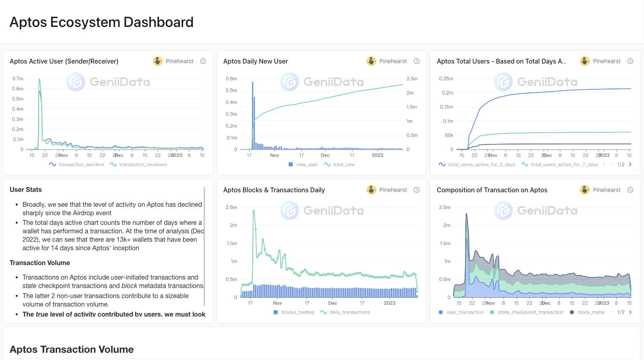Open Pinehearst author link on Composition card
Viewport: 644px width, 360px height.
(x=607, y=190)
